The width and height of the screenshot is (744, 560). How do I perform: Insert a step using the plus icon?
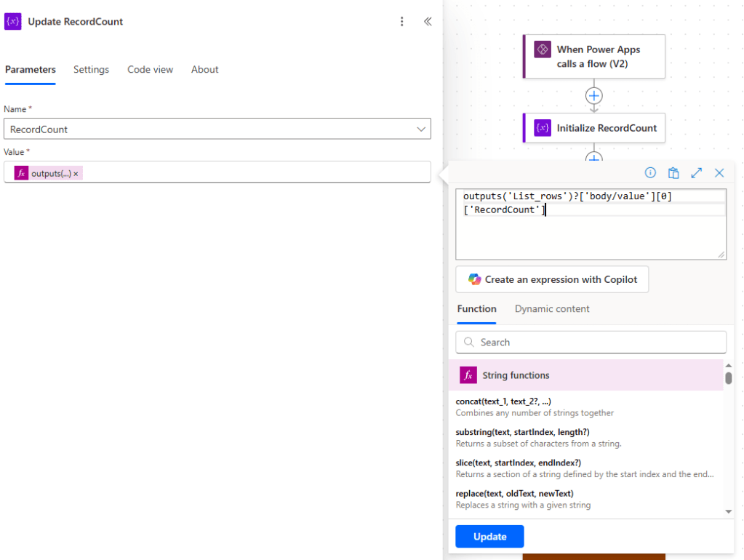tap(593, 95)
